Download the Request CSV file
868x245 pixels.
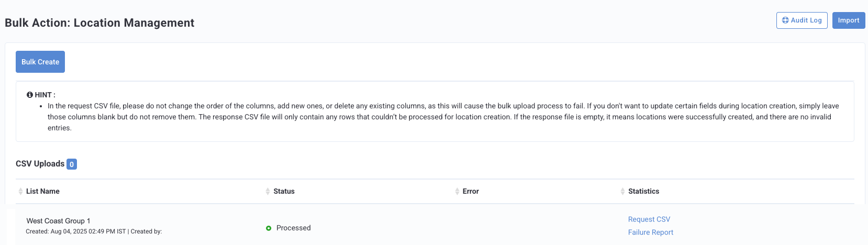[x=649, y=219]
